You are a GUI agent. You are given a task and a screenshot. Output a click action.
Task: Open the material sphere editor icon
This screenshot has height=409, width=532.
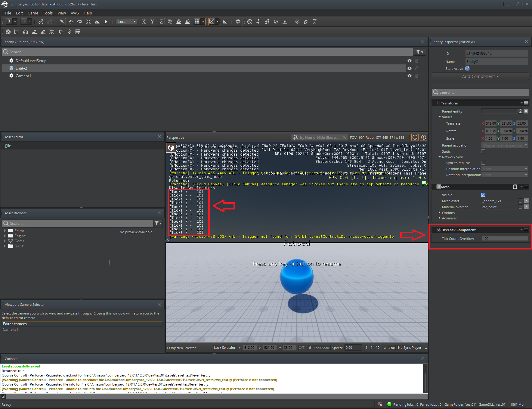tap(8, 32)
